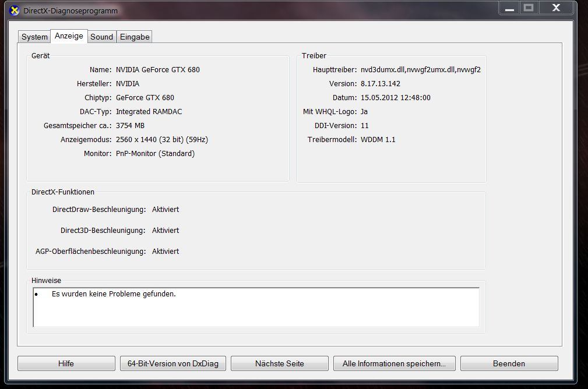
Task: Click the Anzeigemodus '2560 x 1440 (32 bit) (59Hz)'
Action: [x=161, y=139]
